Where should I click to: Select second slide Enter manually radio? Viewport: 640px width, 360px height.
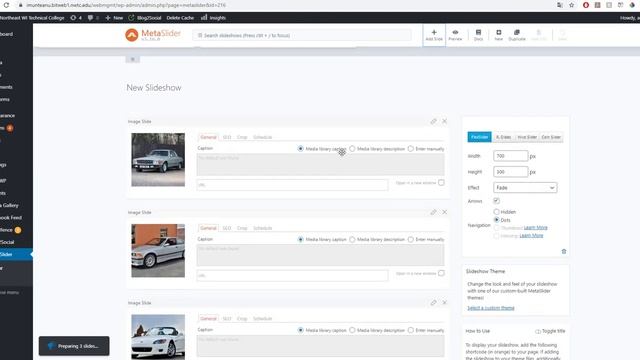(x=411, y=240)
